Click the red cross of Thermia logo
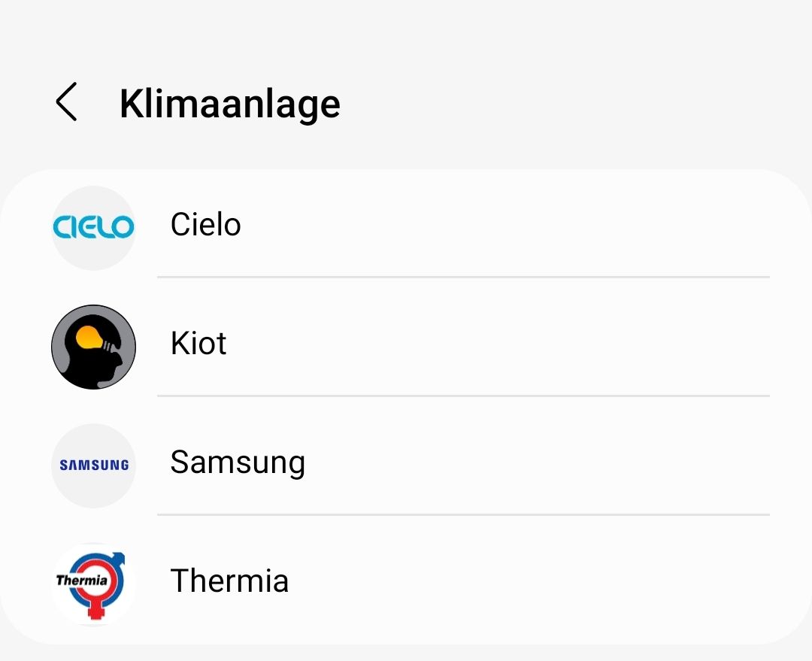 pos(96,609)
